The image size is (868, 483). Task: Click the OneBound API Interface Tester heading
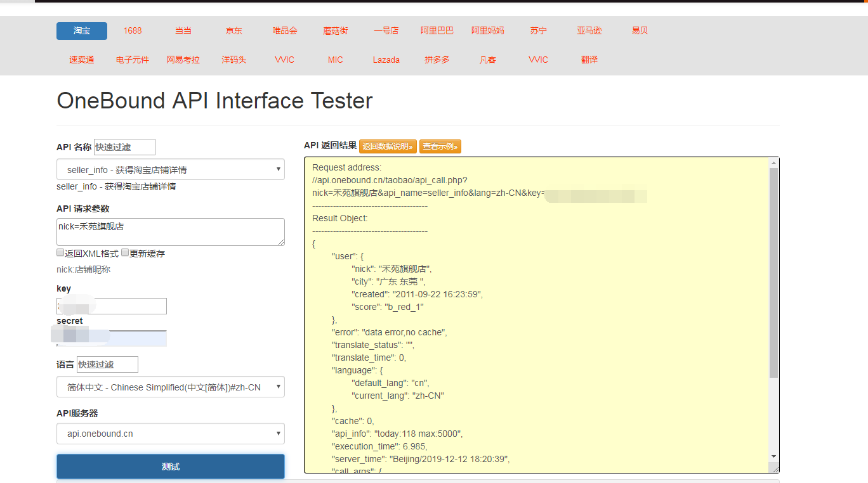pyautogui.click(x=215, y=101)
